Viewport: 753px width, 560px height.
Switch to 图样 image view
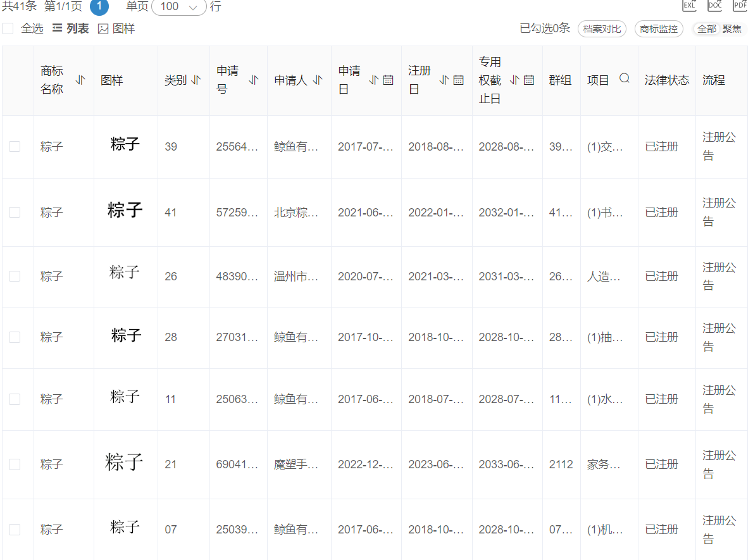116,28
